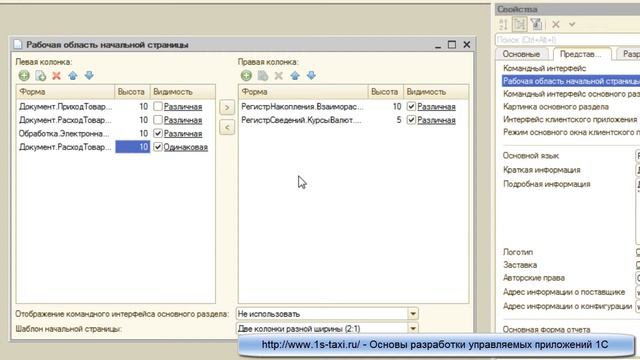
Task: Select Адрес информации о поставщике property
Action: pyautogui.click(x=564, y=292)
